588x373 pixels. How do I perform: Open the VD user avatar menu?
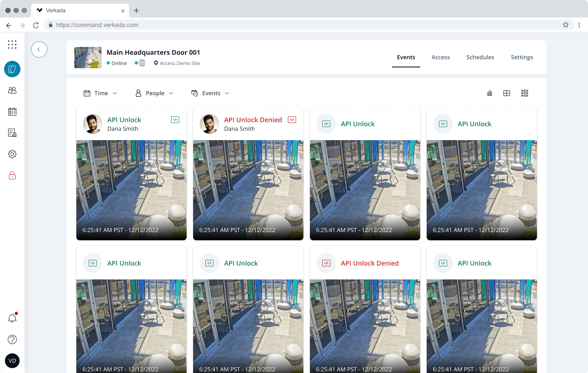(12, 361)
